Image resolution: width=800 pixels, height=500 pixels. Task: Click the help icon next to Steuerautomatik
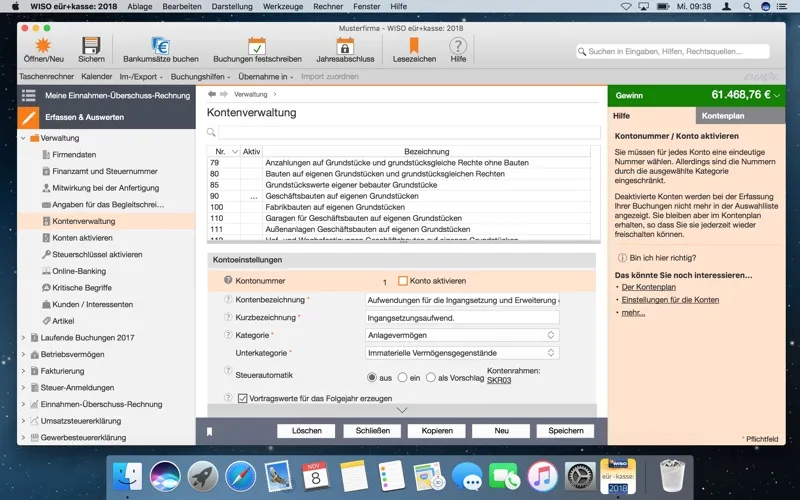pyautogui.click(x=228, y=371)
